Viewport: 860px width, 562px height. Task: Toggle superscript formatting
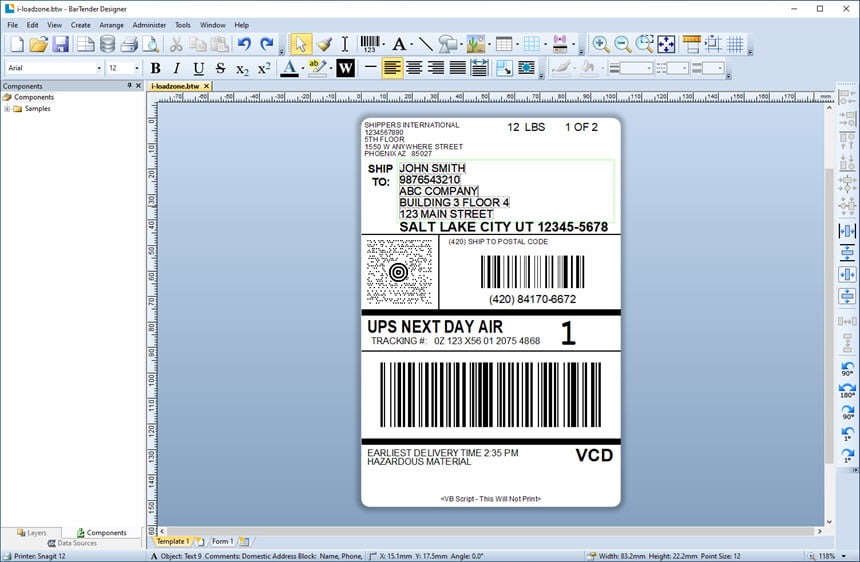(264, 68)
